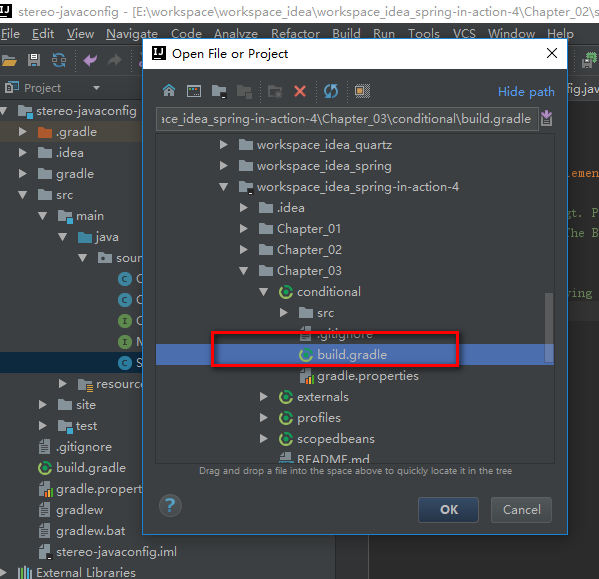Click the Open folder icon in main toolbar
The image size is (599, 579).
(9, 60)
